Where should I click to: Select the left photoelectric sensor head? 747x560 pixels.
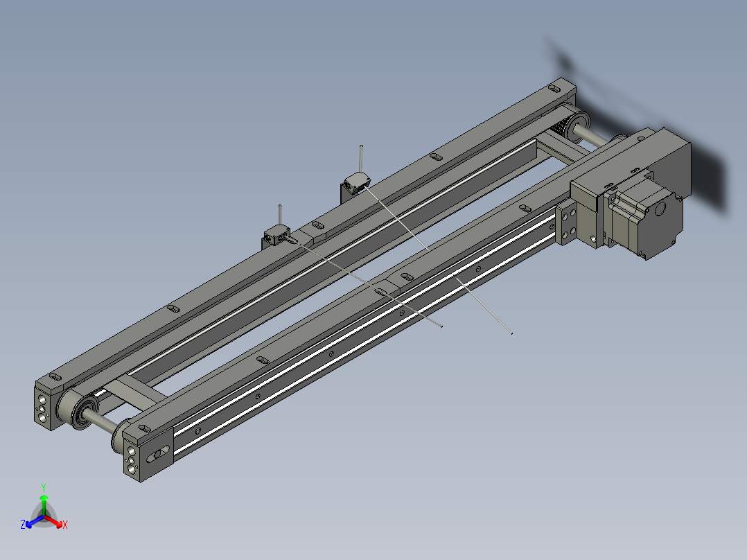(276, 234)
